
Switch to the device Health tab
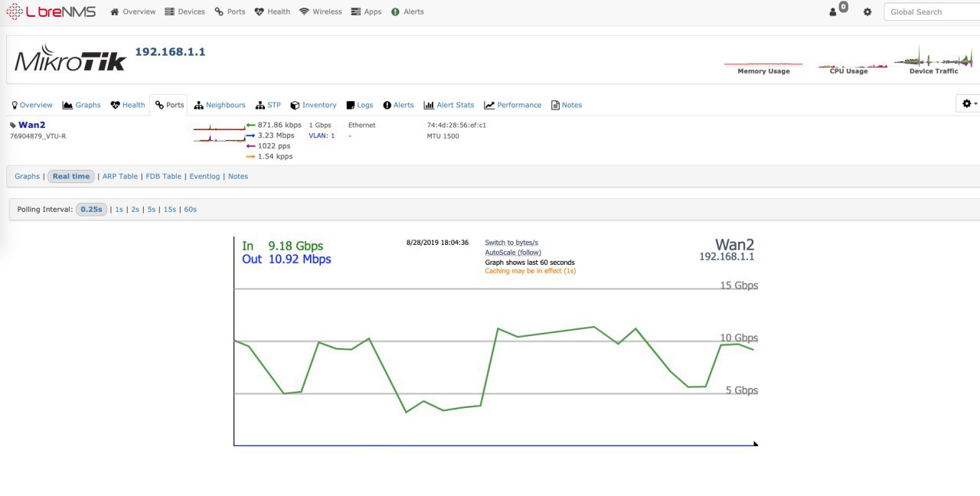click(128, 105)
